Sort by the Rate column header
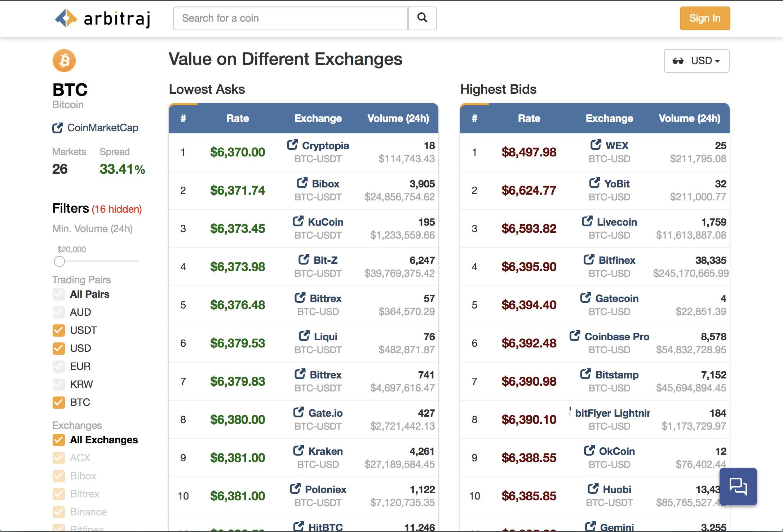This screenshot has width=783, height=532. [238, 118]
